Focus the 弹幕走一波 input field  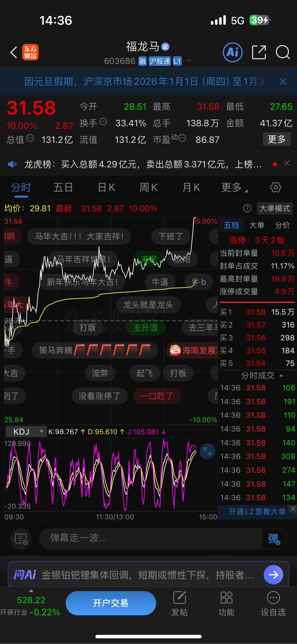151,538
